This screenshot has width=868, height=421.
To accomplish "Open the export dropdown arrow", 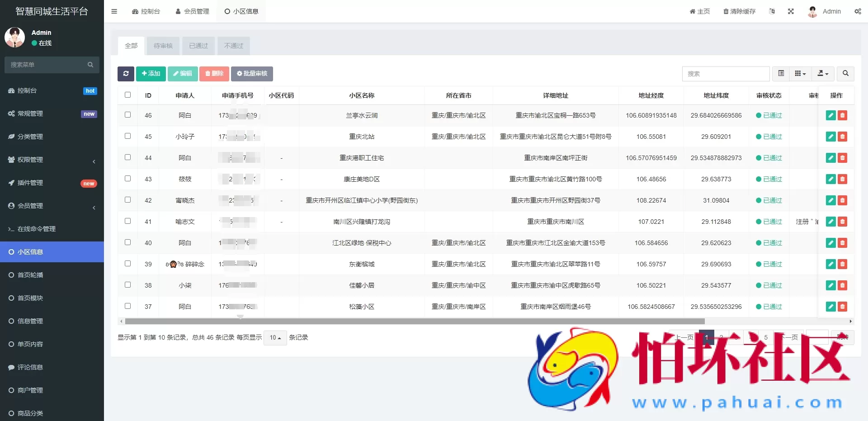I will click(x=822, y=73).
